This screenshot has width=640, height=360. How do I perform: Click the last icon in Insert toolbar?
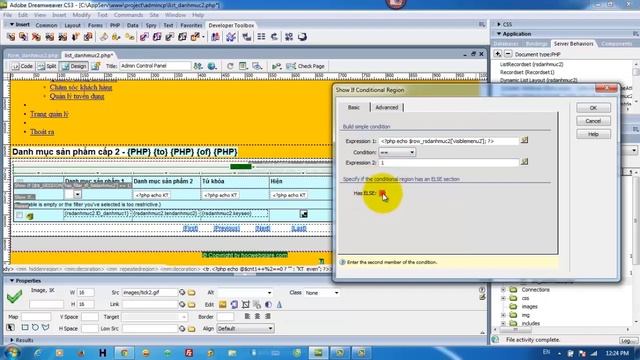(x=302, y=37)
